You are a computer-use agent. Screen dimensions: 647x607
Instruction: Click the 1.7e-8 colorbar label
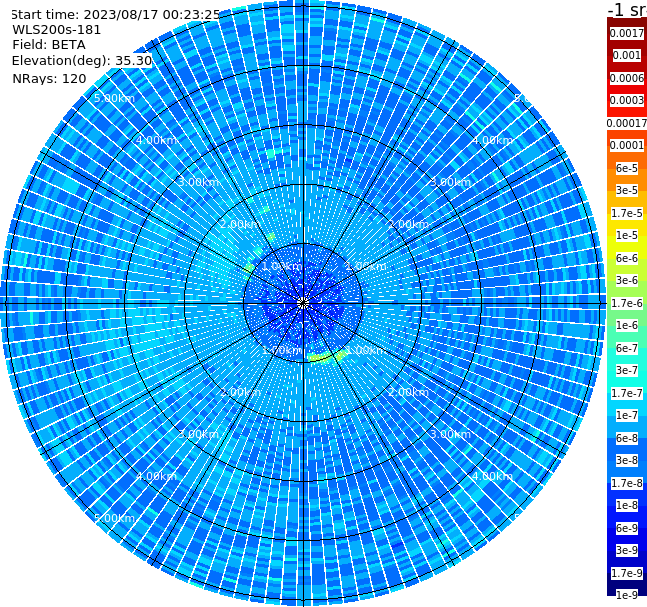click(x=627, y=483)
